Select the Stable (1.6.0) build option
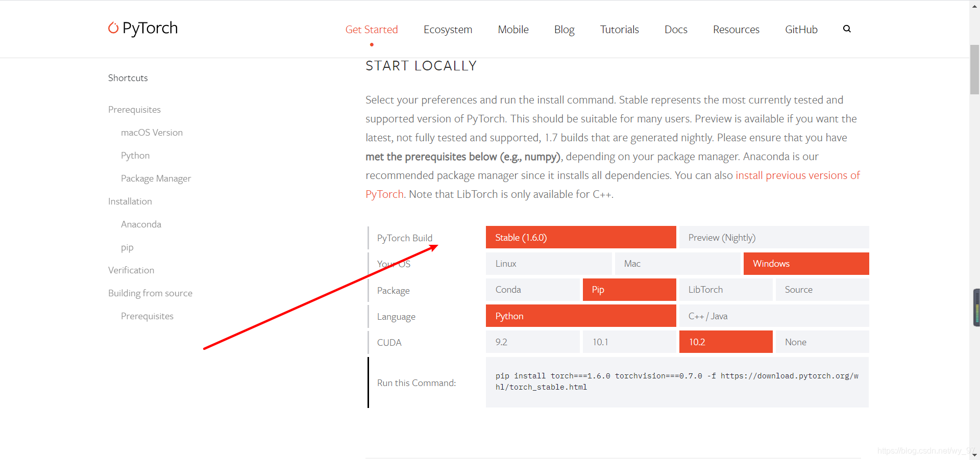Viewport: 980px width, 460px height. coord(581,237)
